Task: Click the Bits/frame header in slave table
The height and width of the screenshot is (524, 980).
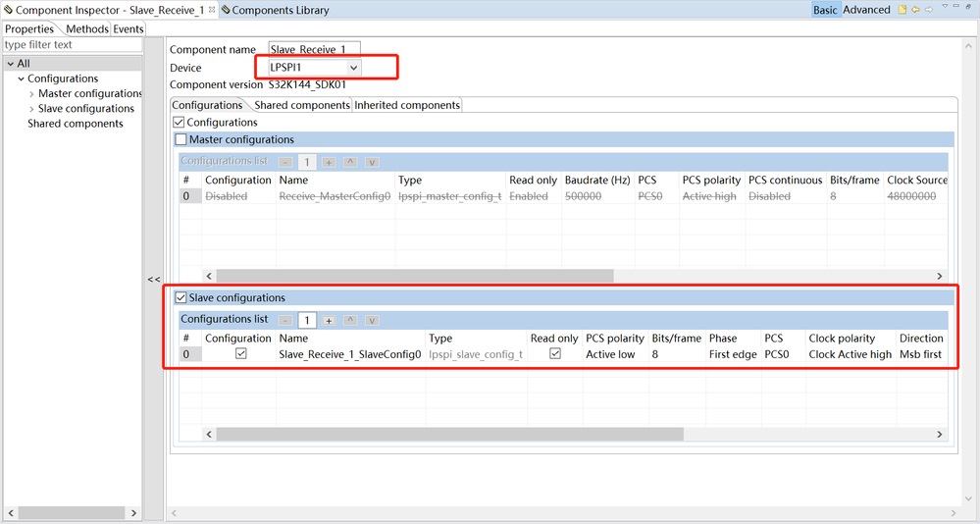Action: pyautogui.click(x=677, y=339)
